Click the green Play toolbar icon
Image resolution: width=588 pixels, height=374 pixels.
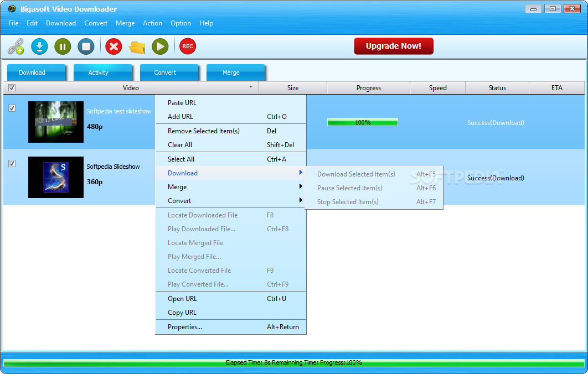tap(160, 46)
